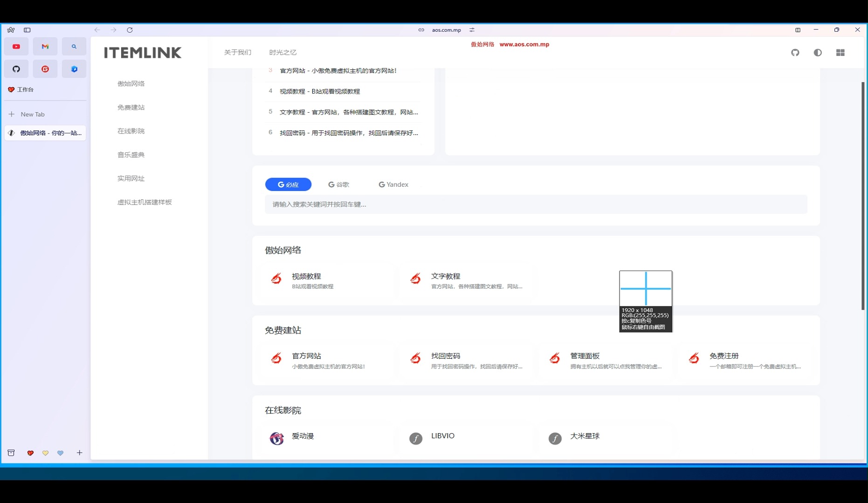This screenshot has width=868, height=503.
Task: Click the archive box icon at bottom left
Action: [x=10, y=452]
